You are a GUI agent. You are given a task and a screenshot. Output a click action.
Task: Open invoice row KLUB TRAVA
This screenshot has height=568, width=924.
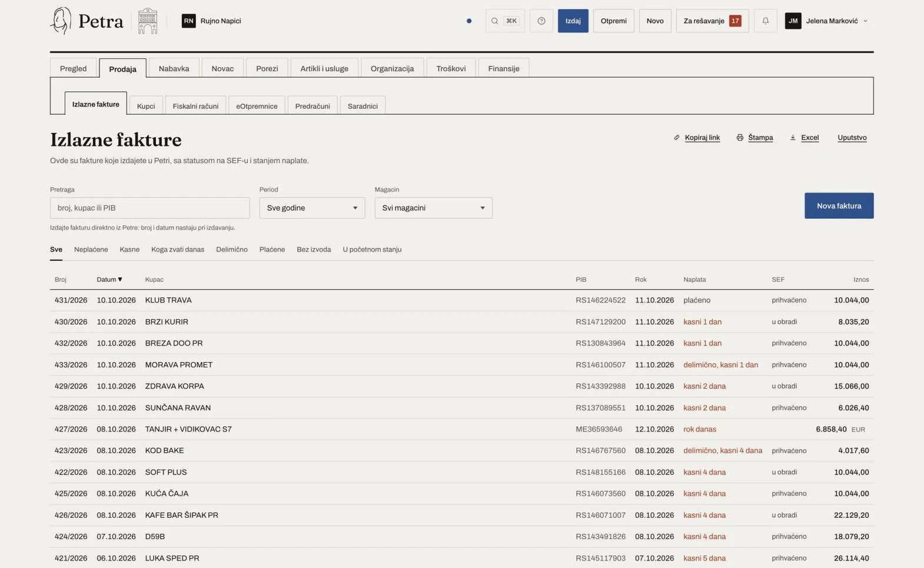(461, 300)
